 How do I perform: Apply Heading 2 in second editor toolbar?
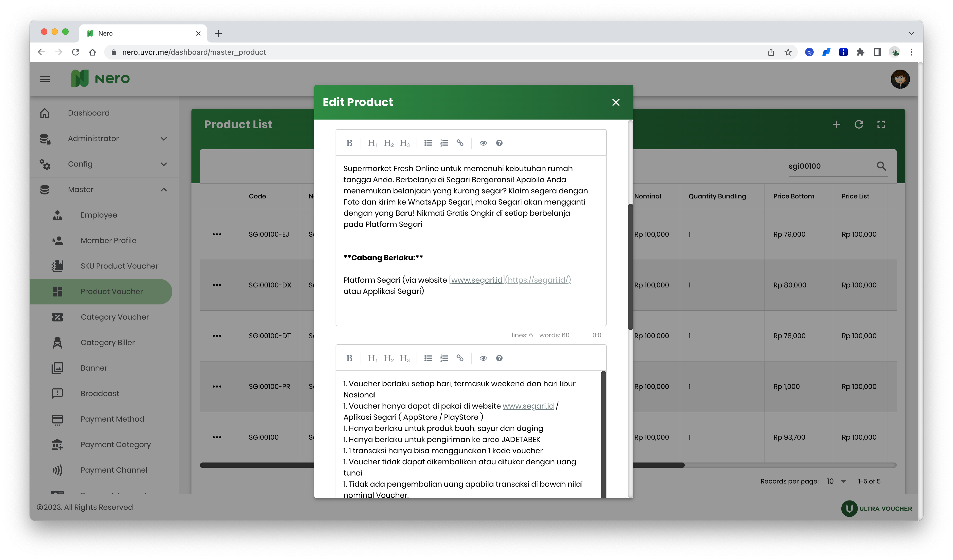click(x=388, y=358)
